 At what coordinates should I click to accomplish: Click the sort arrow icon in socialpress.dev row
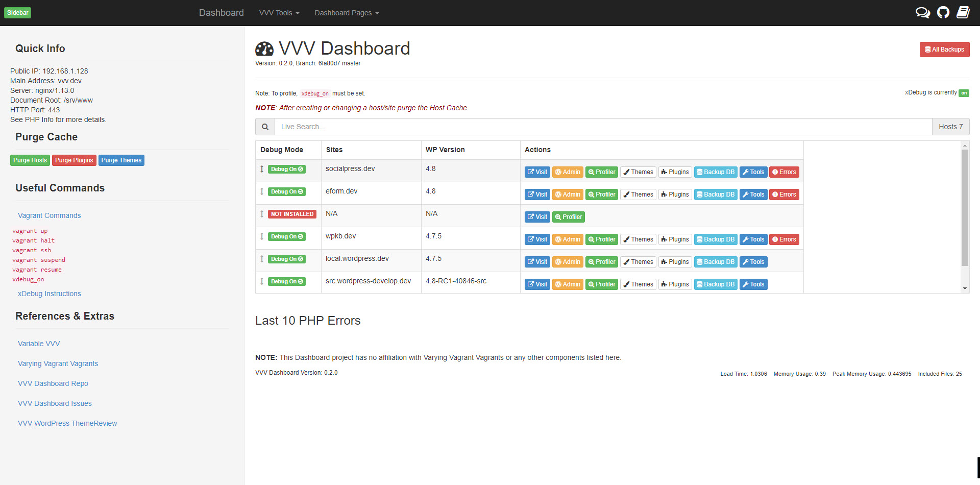(262, 169)
